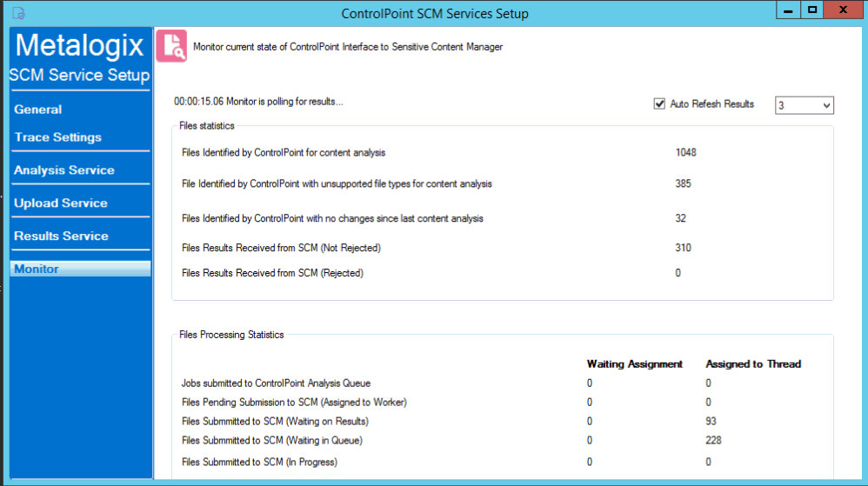
Task: Minimize the SCM Services Setup window
Action: click(x=787, y=10)
